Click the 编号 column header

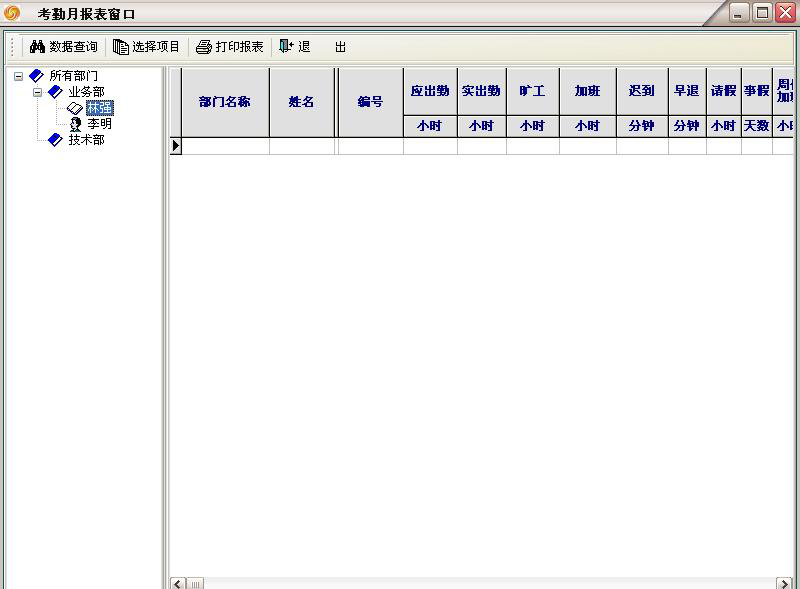pyautogui.click(x=370, y=102)
